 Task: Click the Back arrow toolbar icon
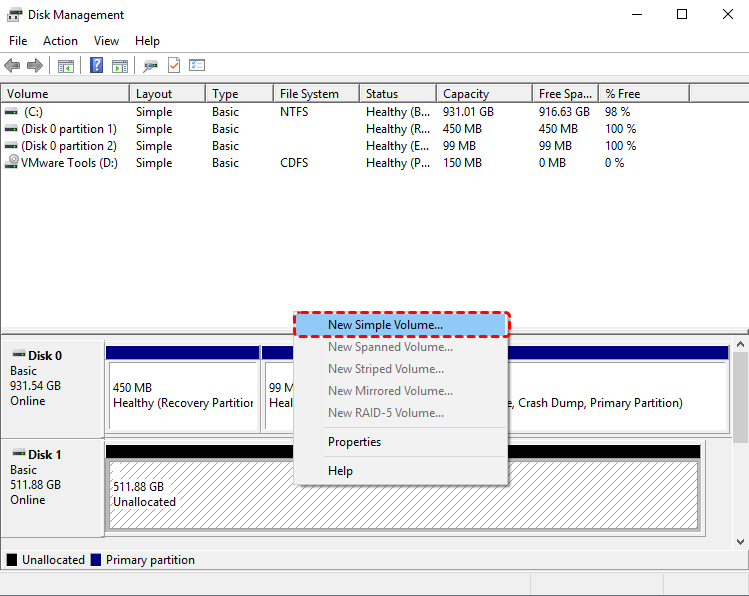(x=12, y=66)
